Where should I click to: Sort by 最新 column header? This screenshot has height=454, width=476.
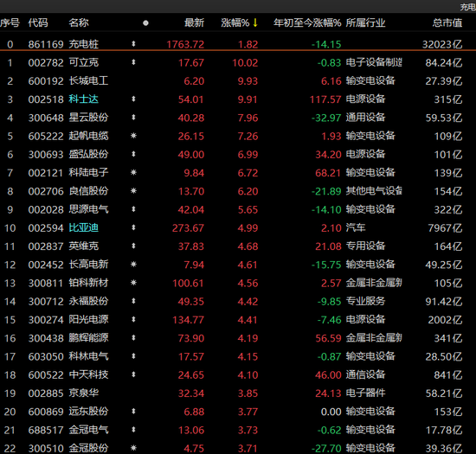coord(194,22)
